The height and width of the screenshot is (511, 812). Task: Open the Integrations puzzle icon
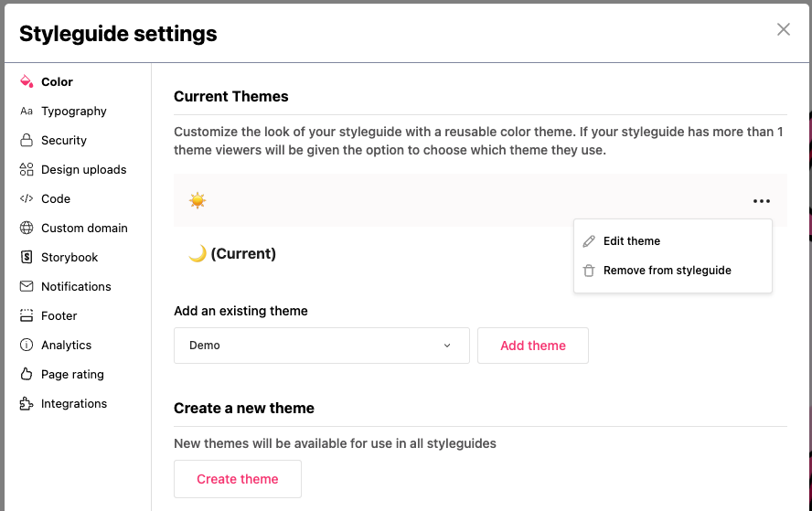pyautogui.click(x=27, y=403)
